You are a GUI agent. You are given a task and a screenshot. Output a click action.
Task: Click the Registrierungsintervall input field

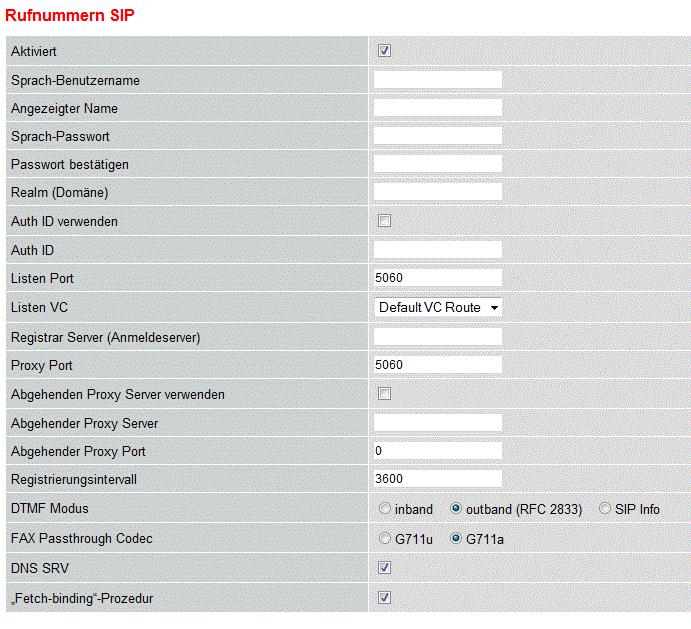(437, 479)
